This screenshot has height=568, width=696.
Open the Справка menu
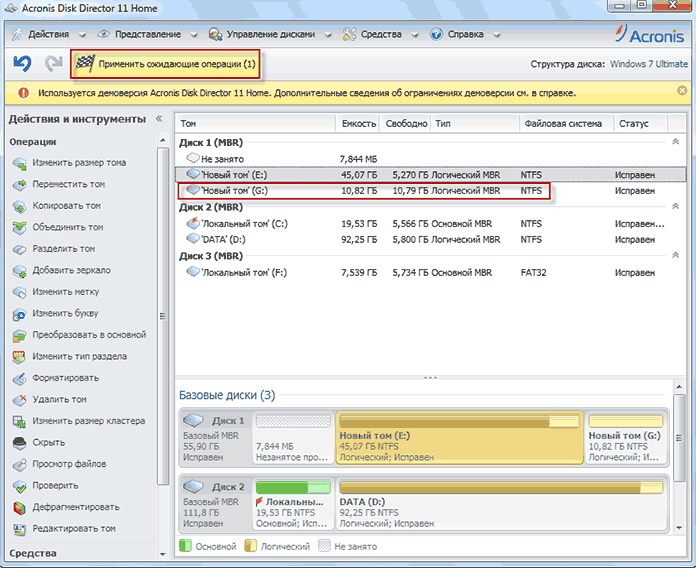465,34
